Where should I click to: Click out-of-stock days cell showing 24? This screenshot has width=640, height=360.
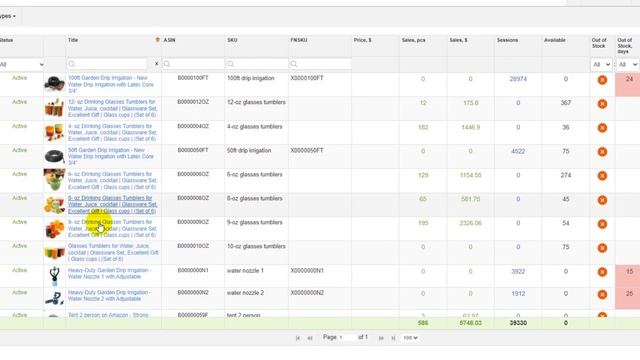click(628, 84)
